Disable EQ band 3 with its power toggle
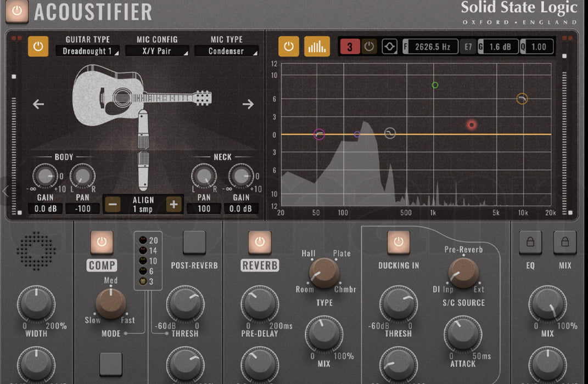This screenshot has height=384, width=588. 368,46
